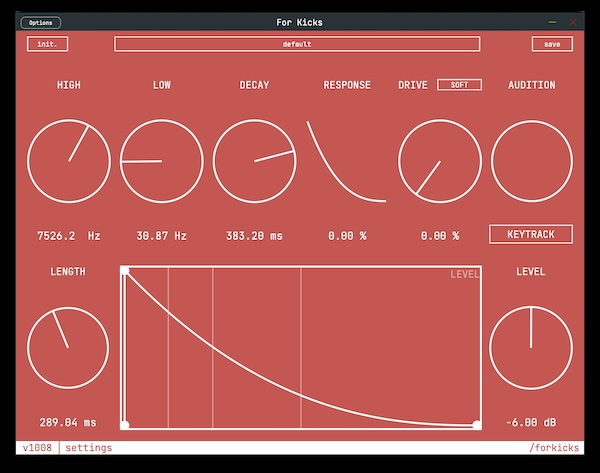
Task: Click the LENGTH knob
Action: [x=68, y=348]
